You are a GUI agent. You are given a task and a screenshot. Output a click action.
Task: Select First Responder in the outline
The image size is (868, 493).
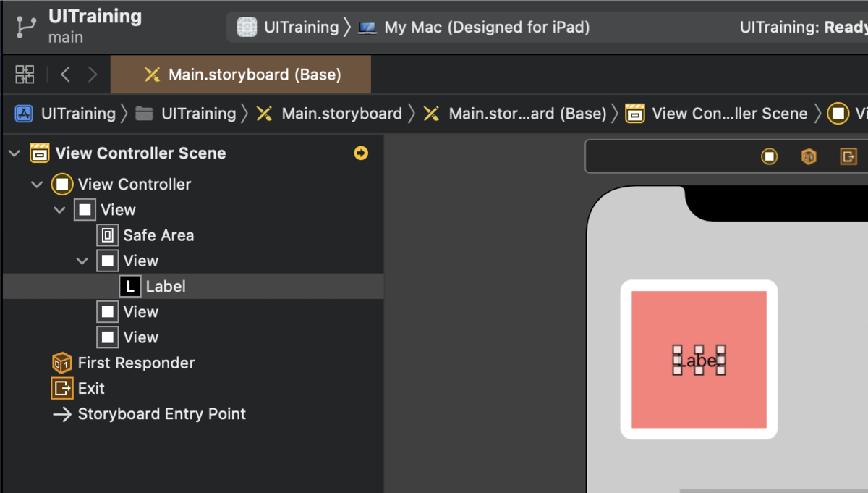pyautogui.click(x=136, y=363)
